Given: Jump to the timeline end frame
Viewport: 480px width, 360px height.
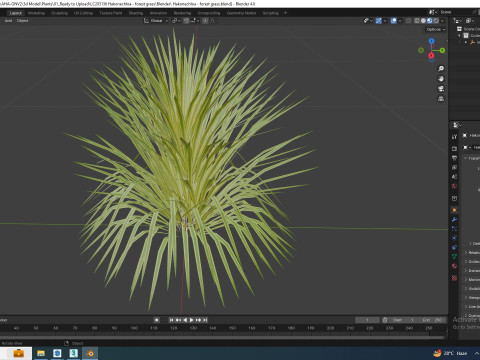Looking at the screenshot, I should click(x=205, y=320).
